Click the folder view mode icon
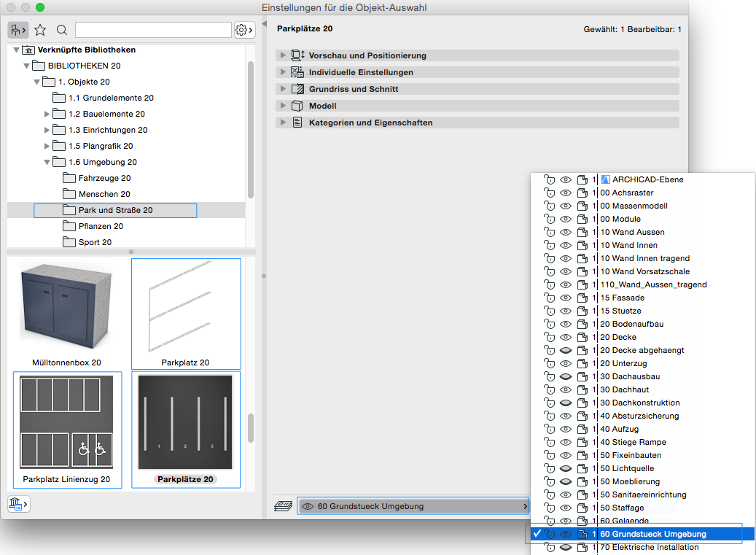Image resolution: width=756 pixels, height=555 pixels. (x=17, y=30)
